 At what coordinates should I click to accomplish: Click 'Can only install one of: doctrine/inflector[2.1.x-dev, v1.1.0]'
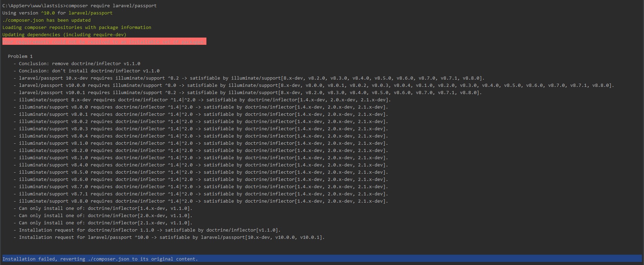tap(103, 223)
